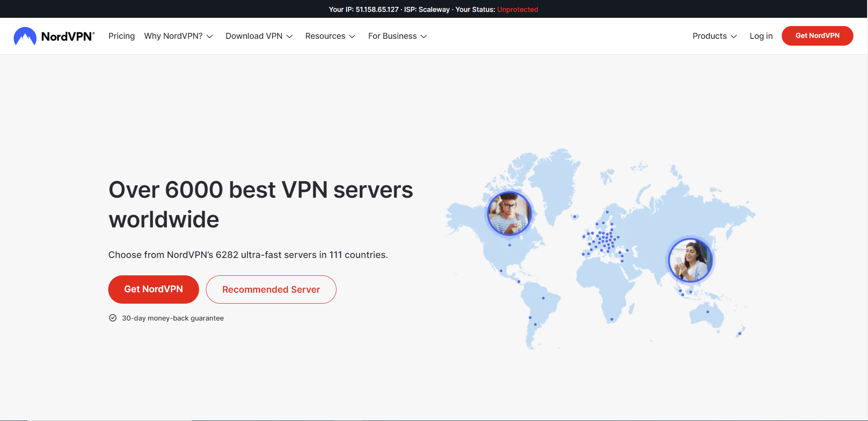Image resolution: width=868 pixels, height=421 pixels.
Task: Click the man's avatar circle over North America
Action: tap(509, 213)
